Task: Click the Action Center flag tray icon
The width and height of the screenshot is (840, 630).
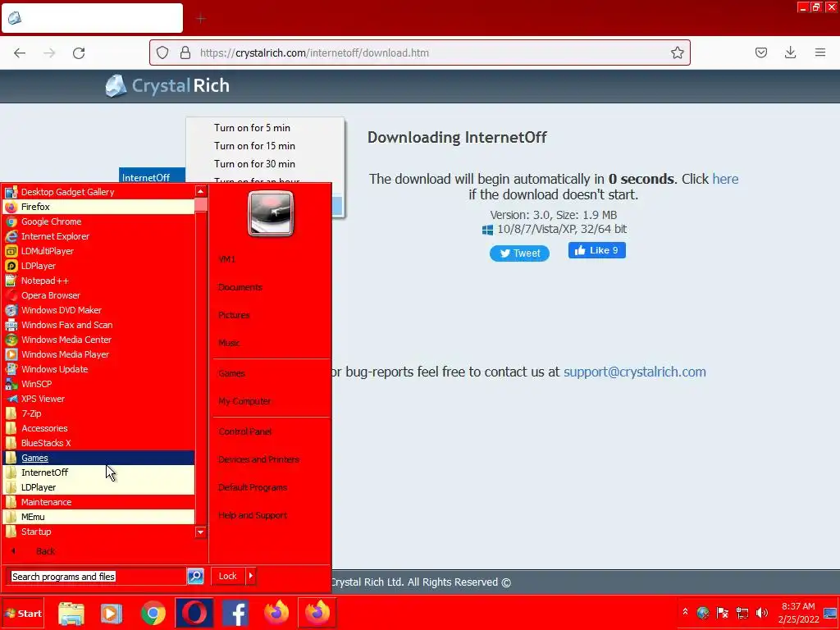Action: click(722, 613)
